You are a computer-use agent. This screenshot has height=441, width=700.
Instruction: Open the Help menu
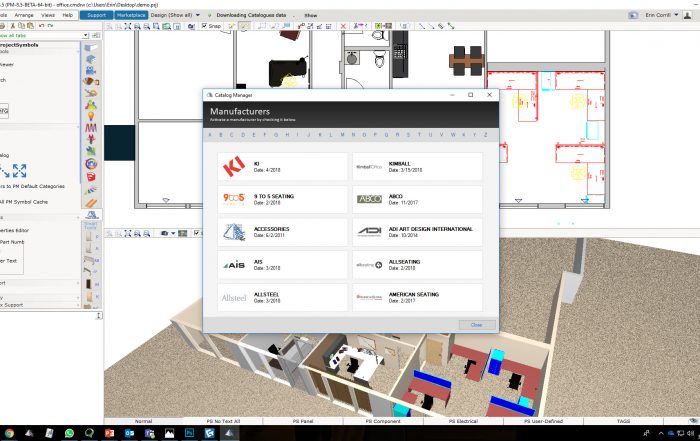pos(67,15)
